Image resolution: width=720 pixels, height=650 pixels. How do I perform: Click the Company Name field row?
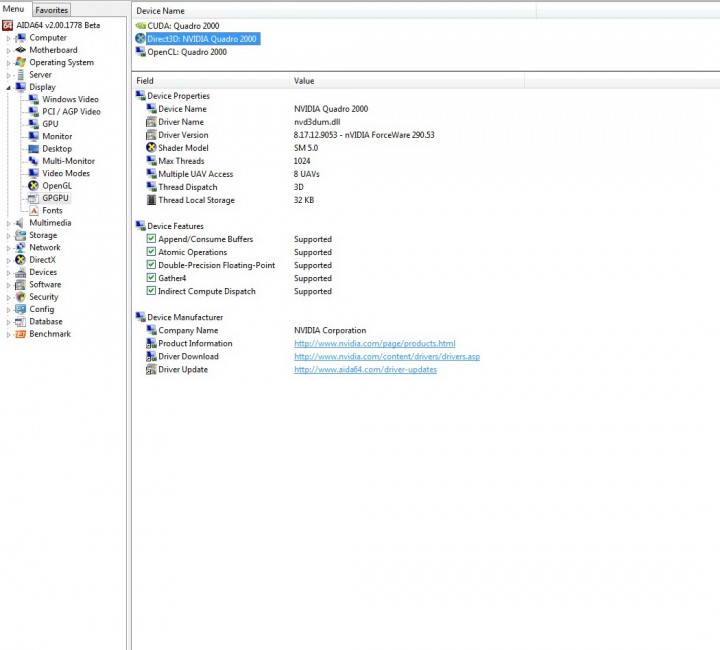188,331
